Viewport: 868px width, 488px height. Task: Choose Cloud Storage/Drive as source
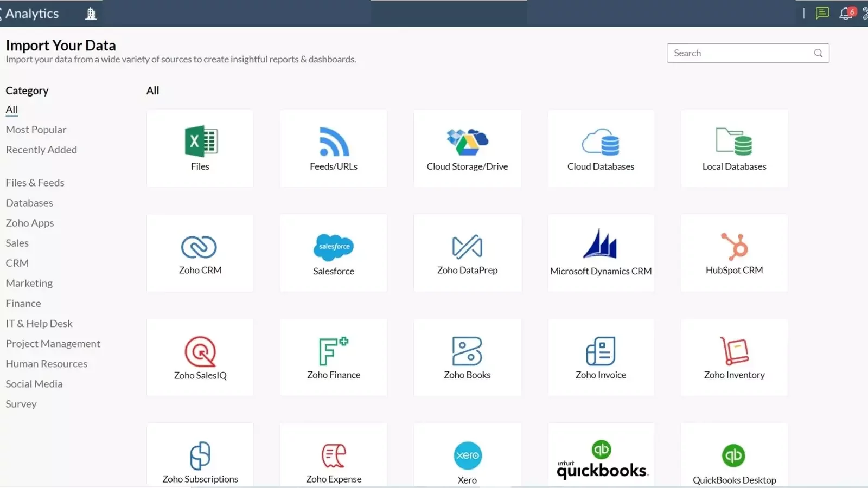coord(467,149)
